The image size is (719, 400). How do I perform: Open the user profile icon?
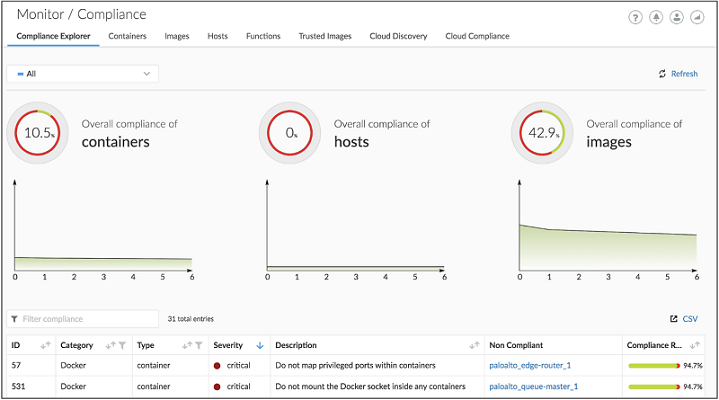tap(677, 18)
